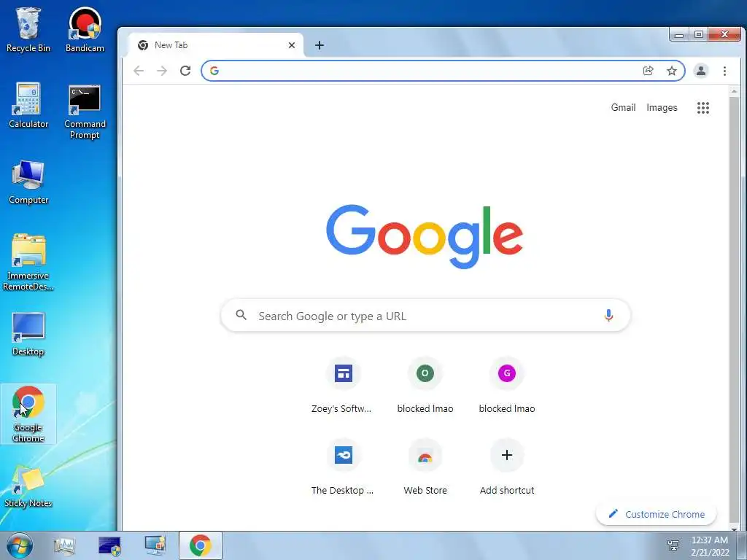Reload the current page
Viewport: 747px width, 560px height.
185,71
